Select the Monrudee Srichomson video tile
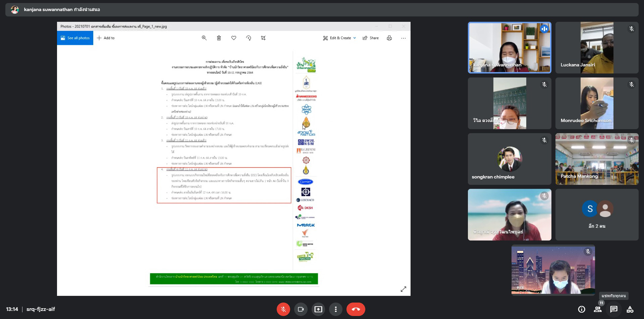 pos(597,103)
